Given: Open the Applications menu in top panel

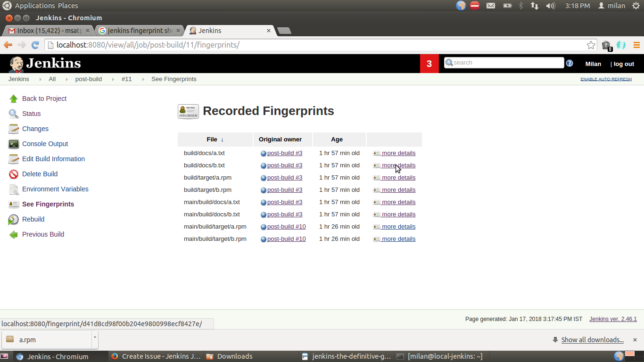Looking at the screenshot, I should 35,6.
